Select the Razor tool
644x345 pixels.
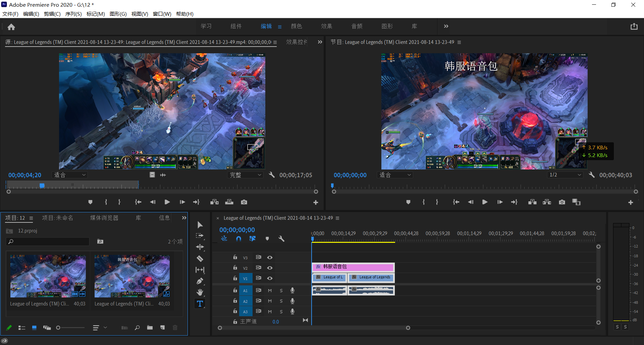click(x=200, y=259)
